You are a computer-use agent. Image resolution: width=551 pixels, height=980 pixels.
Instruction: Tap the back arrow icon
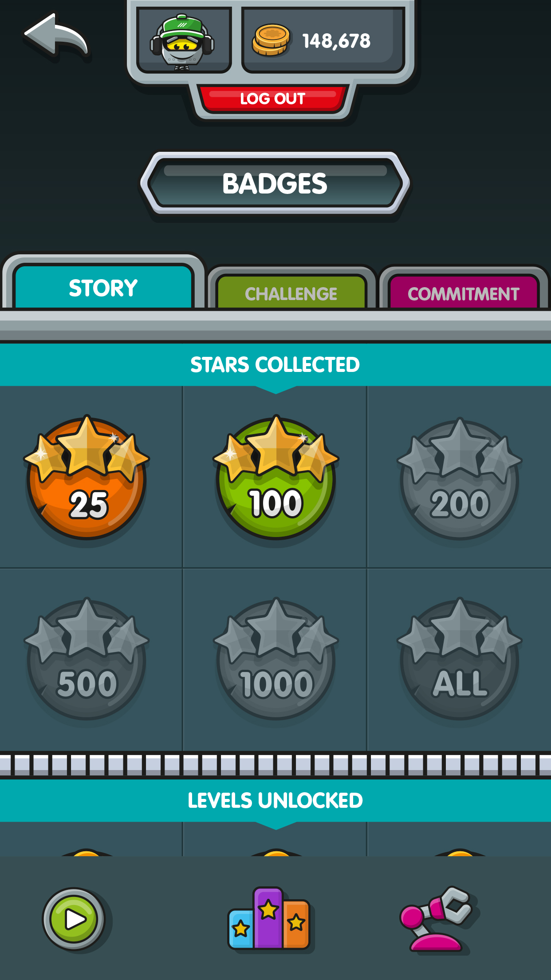coord(56,36)
